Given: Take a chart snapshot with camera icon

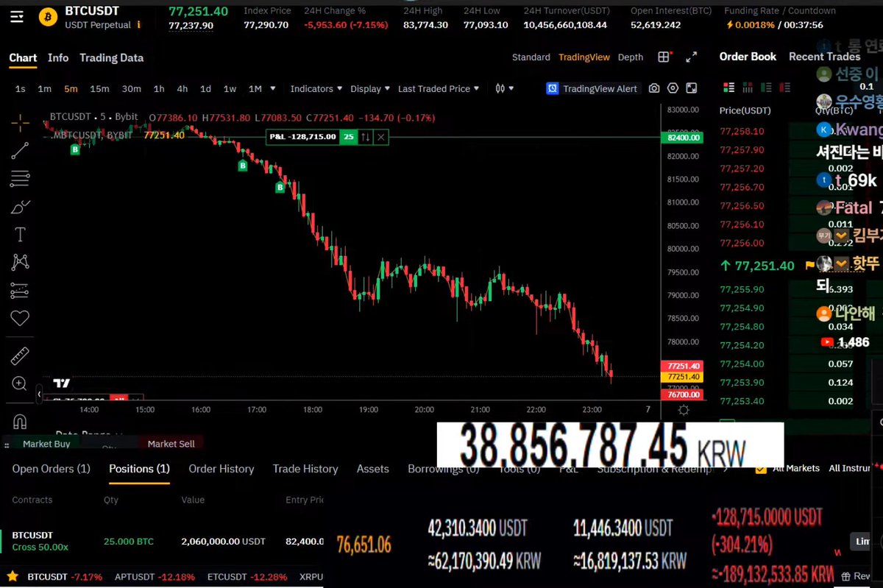Looking at the screenshot, I should (654, 88).
